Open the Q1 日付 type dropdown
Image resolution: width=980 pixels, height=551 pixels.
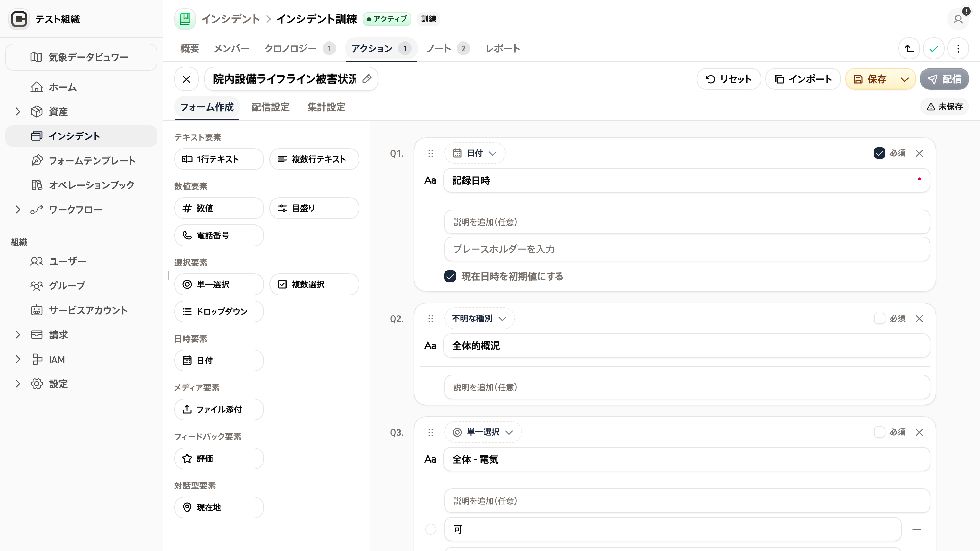[475, 153]
